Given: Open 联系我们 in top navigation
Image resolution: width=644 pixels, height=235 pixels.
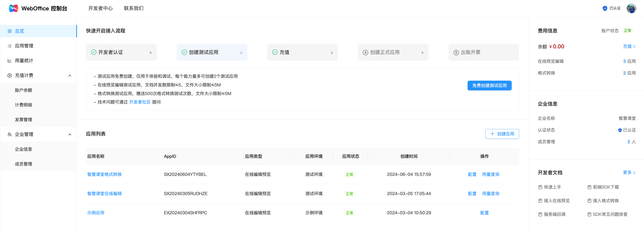Looking at the screenshot, I should (134, 8).
